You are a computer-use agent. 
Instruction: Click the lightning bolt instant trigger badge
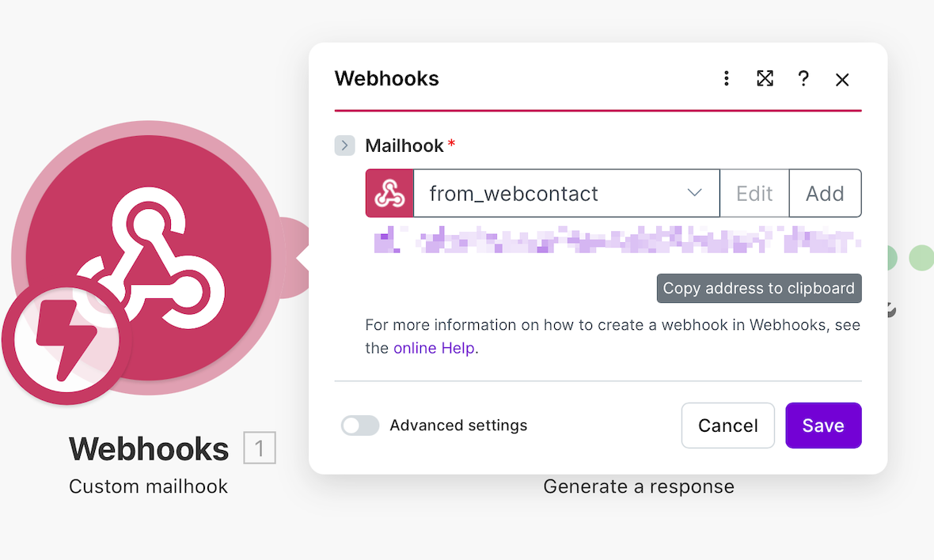coord(66,340)
